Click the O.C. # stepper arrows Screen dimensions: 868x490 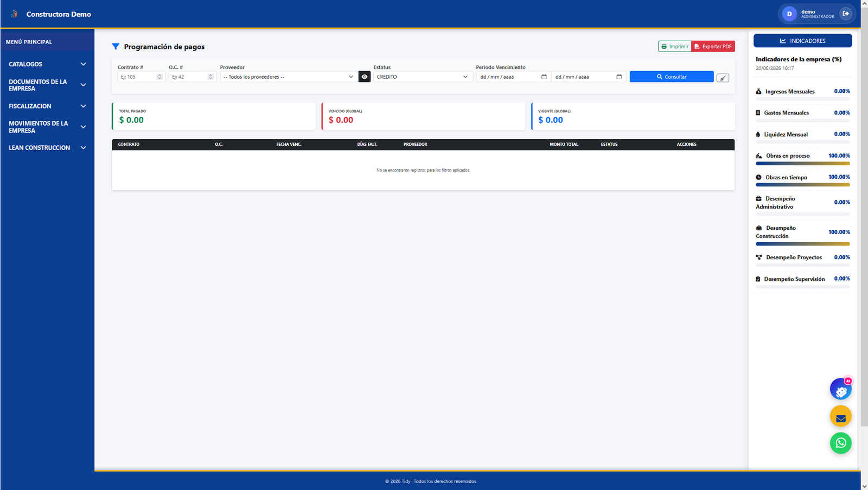210,77
